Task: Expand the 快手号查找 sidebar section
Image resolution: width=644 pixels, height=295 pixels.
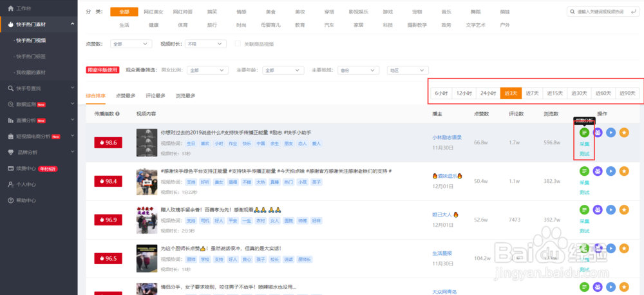Action: [x=72, y=88]
